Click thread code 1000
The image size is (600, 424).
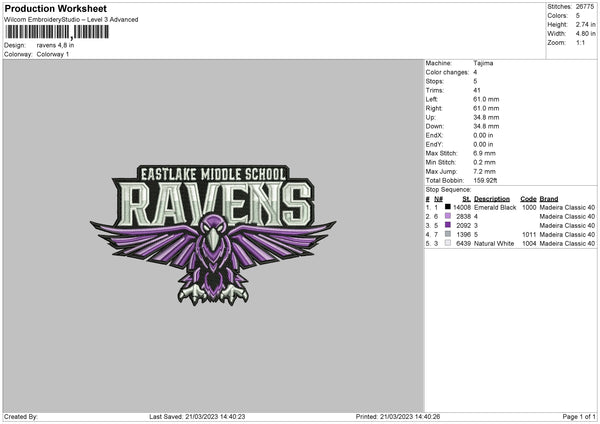point(529,207)
